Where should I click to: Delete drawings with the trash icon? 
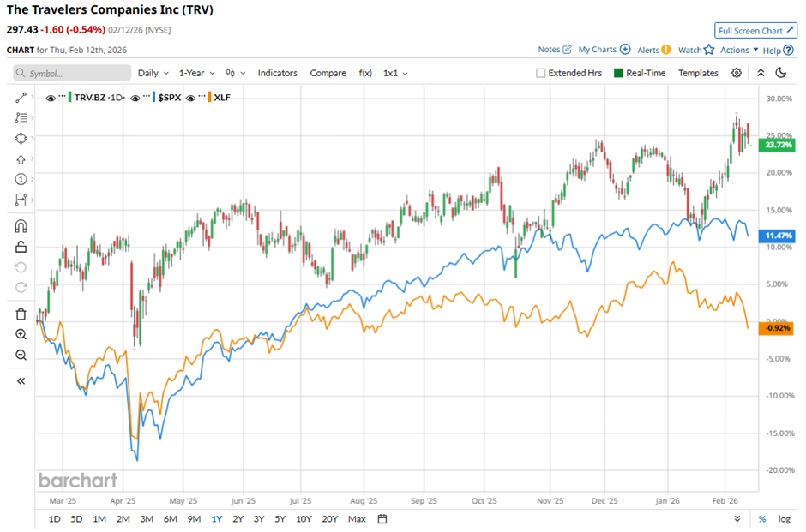(x=21, y=314)
